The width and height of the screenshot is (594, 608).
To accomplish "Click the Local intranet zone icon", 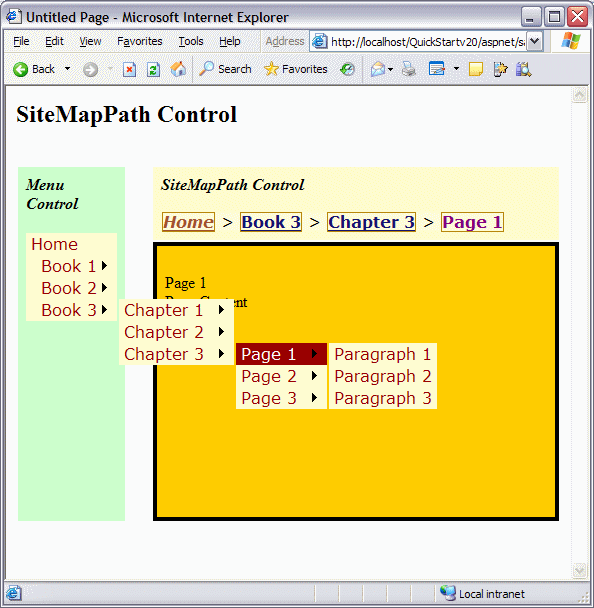I will click(x=447, y=593).
